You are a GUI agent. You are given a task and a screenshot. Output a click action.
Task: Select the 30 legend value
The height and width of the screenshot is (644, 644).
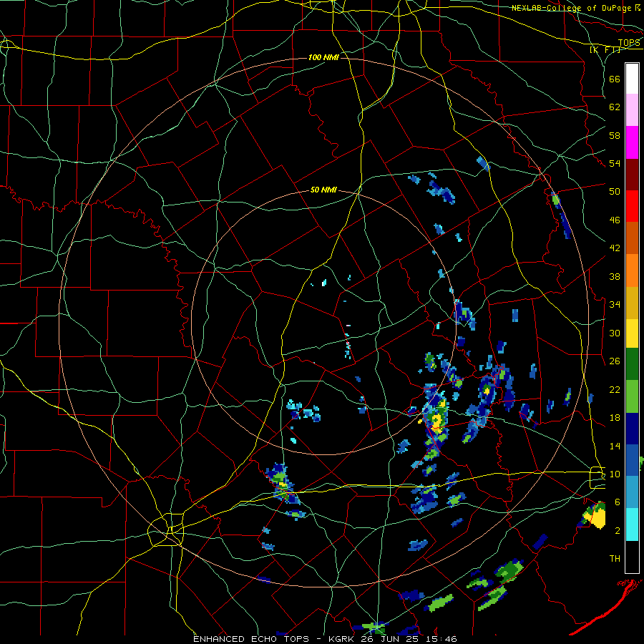615,333
